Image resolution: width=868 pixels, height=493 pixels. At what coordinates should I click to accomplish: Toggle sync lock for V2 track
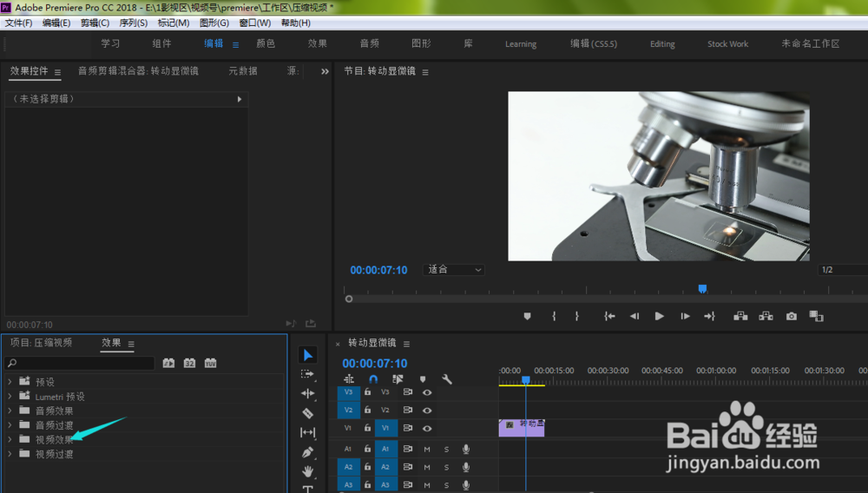(407, 410)
